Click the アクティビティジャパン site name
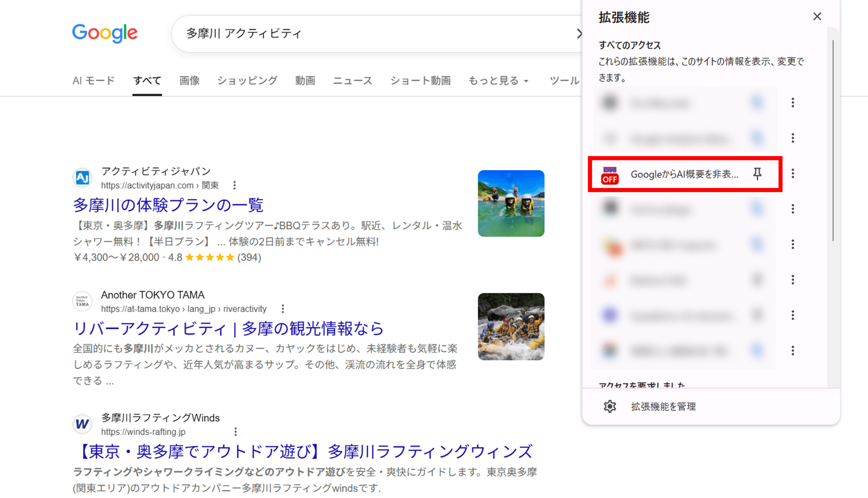868x498 pixels. (x=156, y=171)
